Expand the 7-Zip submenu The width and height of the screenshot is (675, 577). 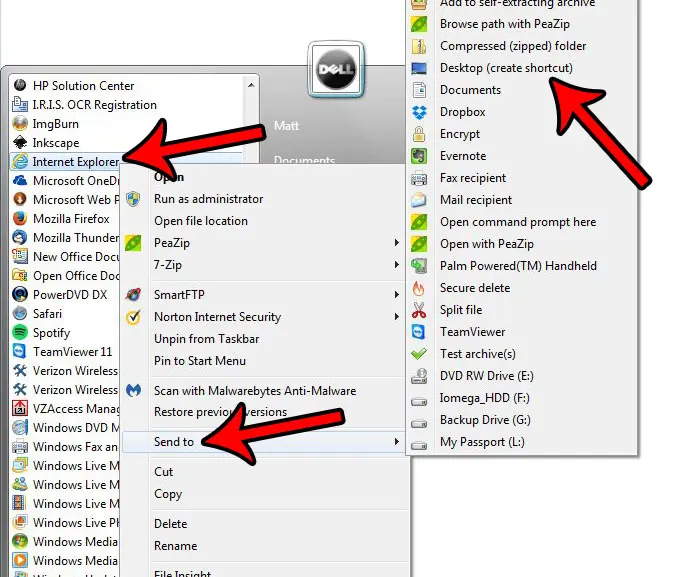click(397, 265)
